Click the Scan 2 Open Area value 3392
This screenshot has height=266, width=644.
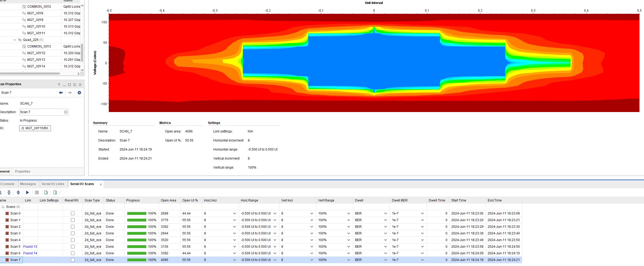(165, 227)
